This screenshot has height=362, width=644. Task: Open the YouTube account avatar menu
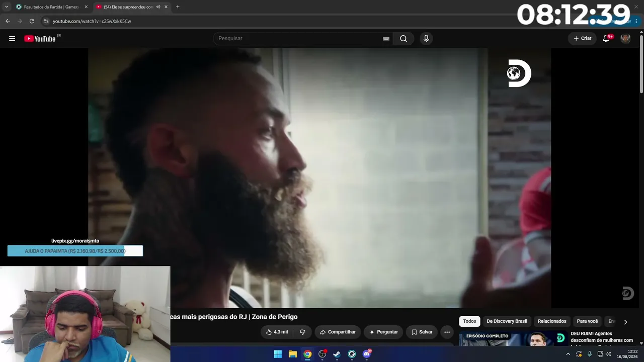coord(625,39)
